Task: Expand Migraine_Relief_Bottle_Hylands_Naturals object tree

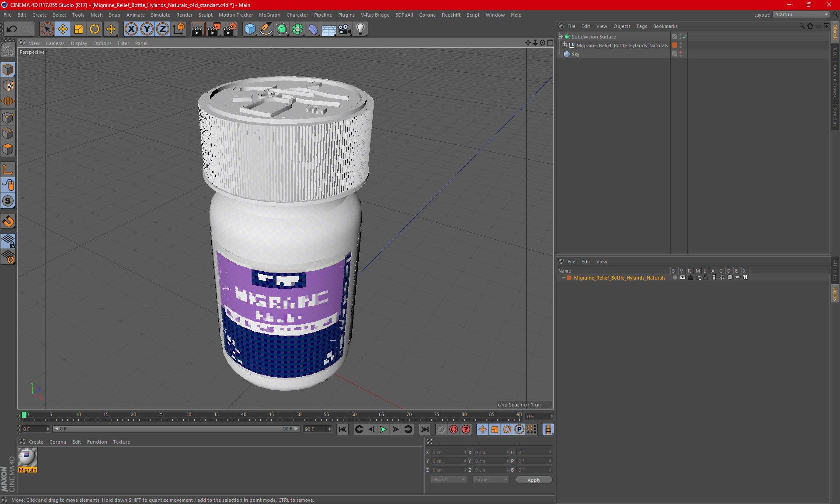Action: pyautogui.click(x=564, y=45)
